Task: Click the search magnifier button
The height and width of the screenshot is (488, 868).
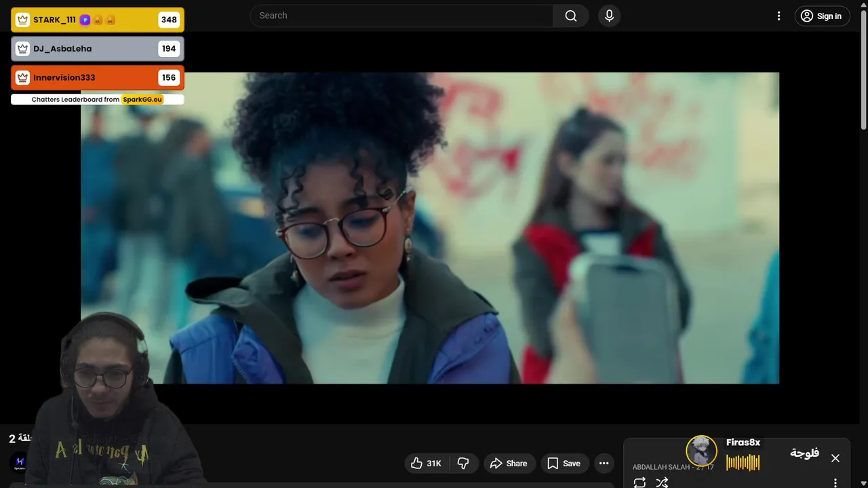Action: (x=571, y=16)
